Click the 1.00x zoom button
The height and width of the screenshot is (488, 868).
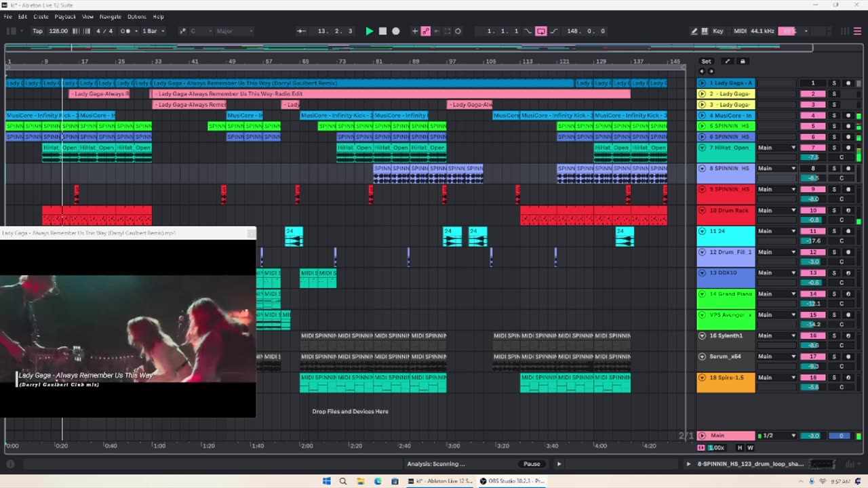pos(716,448)
